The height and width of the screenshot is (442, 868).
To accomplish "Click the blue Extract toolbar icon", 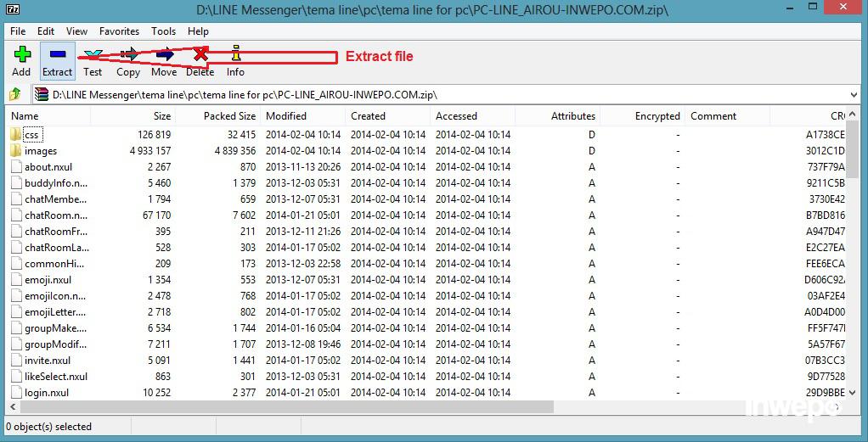I will (58, 54).
